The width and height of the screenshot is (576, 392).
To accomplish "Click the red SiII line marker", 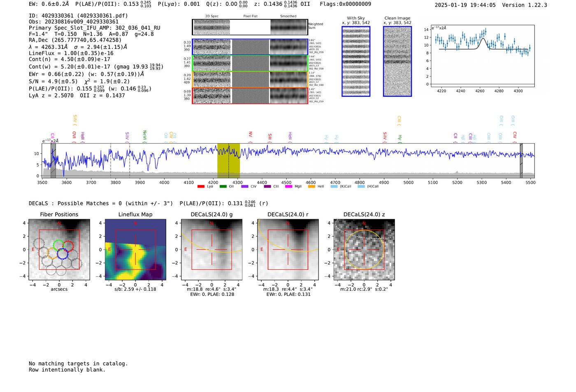I will [x=270, y=138].
